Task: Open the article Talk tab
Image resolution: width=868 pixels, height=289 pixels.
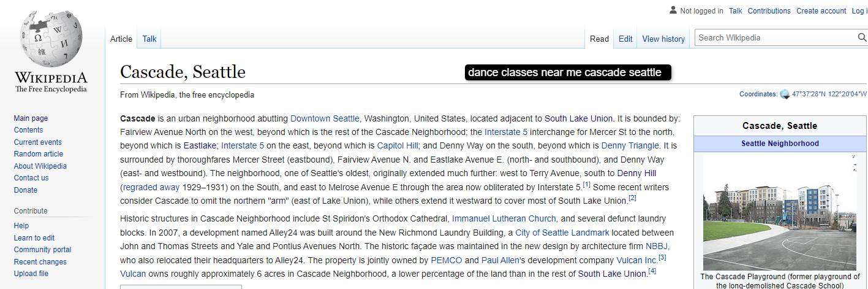Action: pyautogui.click(x=149, y=39)
